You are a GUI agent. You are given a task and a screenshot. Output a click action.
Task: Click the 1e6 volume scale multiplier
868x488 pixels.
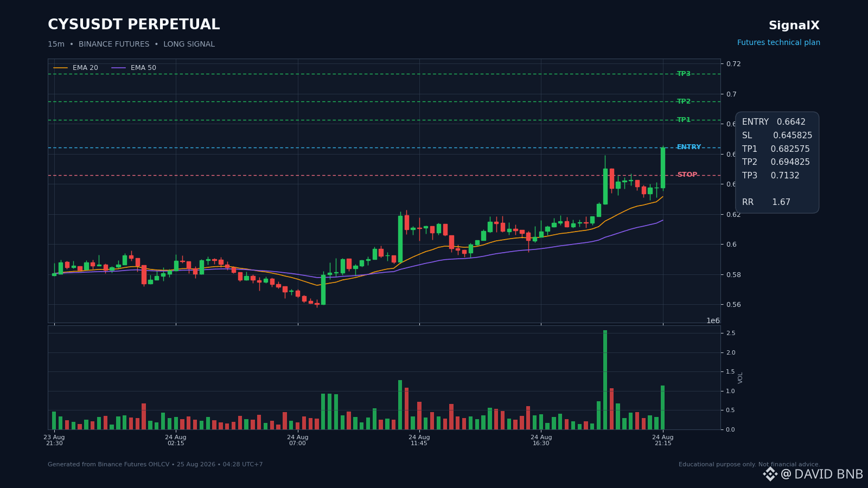pos(713,320)
